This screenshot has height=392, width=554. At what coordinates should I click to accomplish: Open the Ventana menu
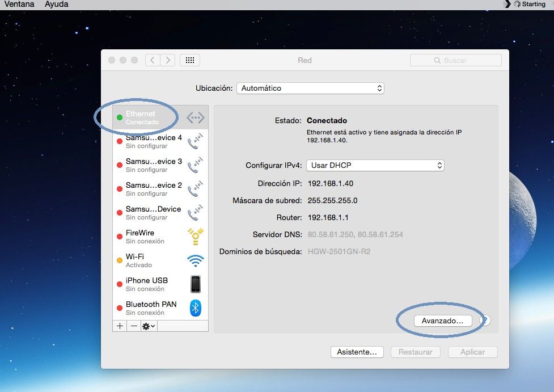coord(19,4)
